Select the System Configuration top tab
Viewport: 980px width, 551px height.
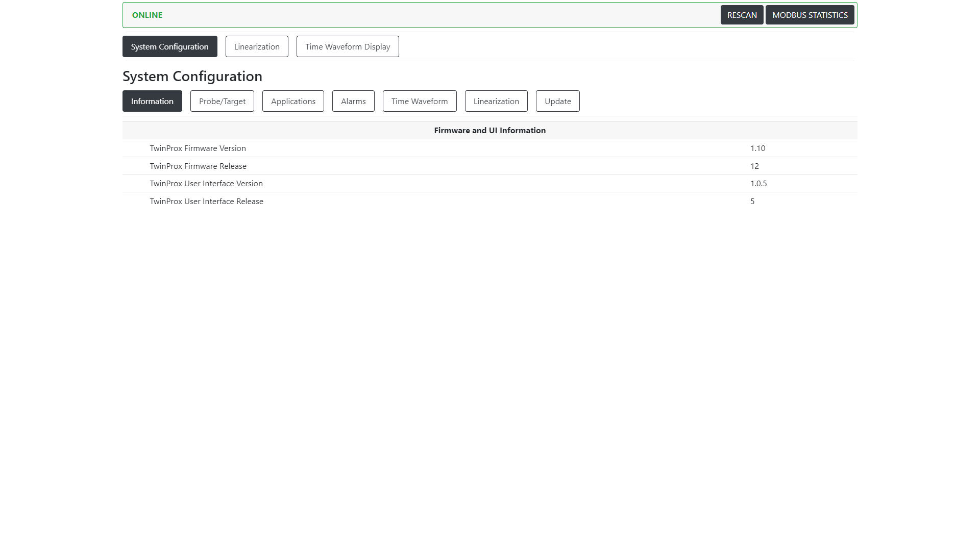[170, 46]
